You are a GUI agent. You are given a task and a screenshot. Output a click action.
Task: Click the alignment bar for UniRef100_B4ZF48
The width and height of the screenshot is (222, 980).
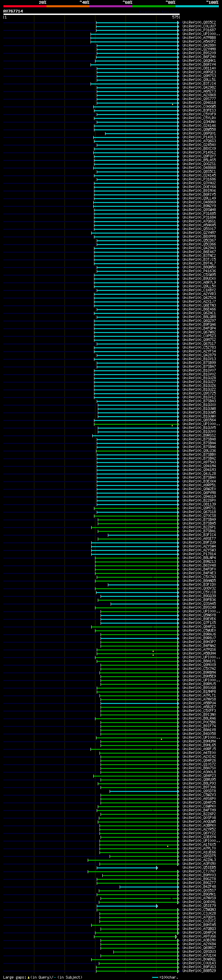coord(150,887)
